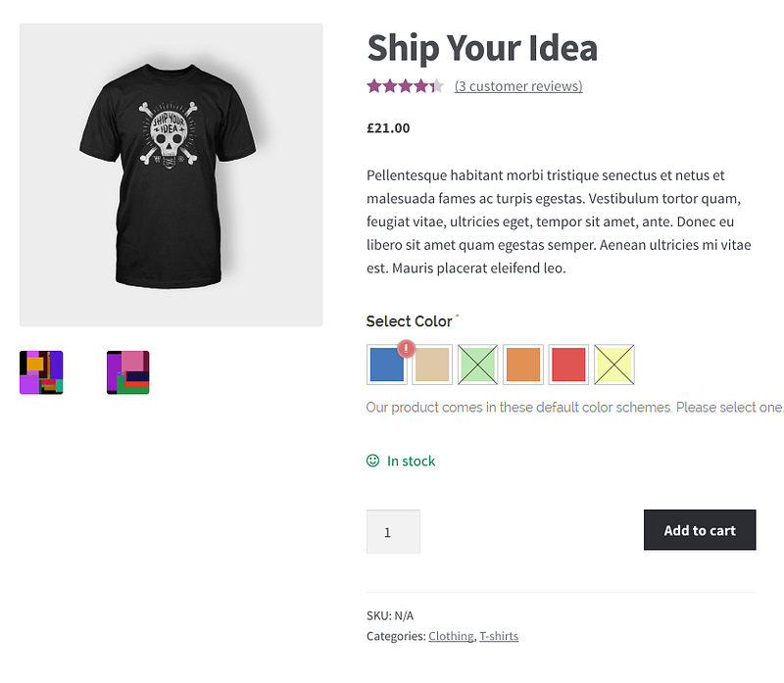Click the Ship Your Idea product title
Screen dimensions: 784x683
click(482, 47)
